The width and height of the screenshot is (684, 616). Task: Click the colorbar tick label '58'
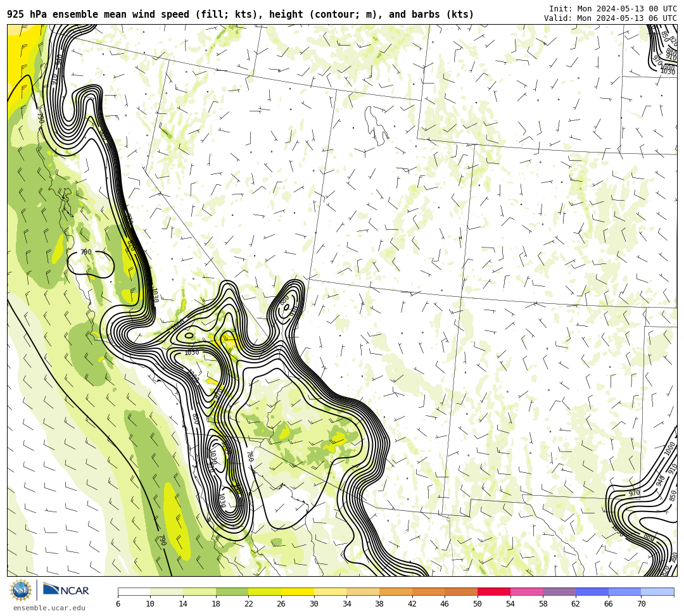[x=543, y=604]
